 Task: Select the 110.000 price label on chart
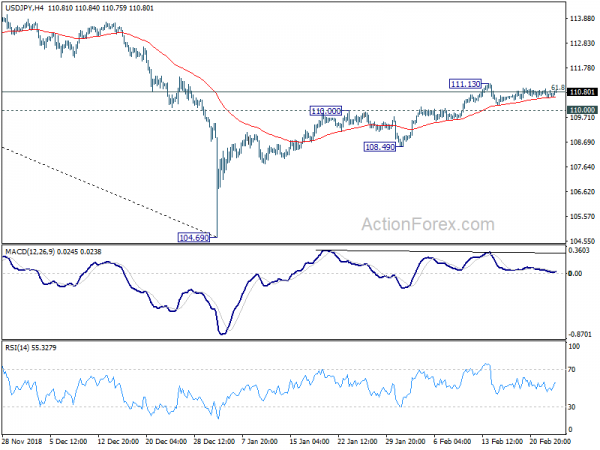pyautogui.click(x=326, y=111)
